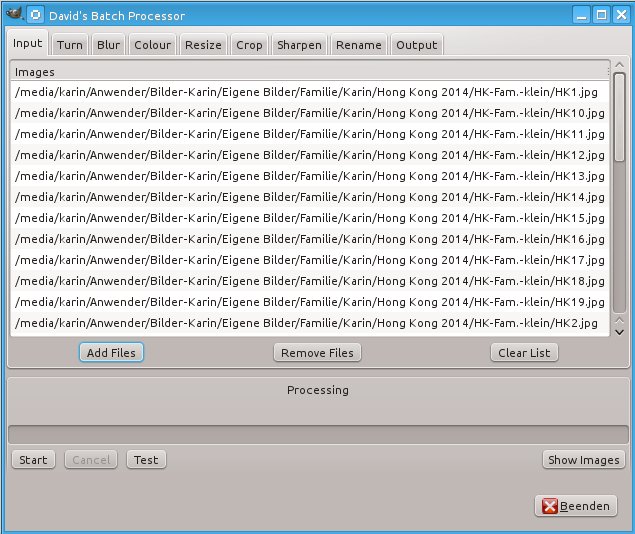Click the greyed-out Cancel button
The width and height of the screenshot is (635, 534).
tap(91, 460)
